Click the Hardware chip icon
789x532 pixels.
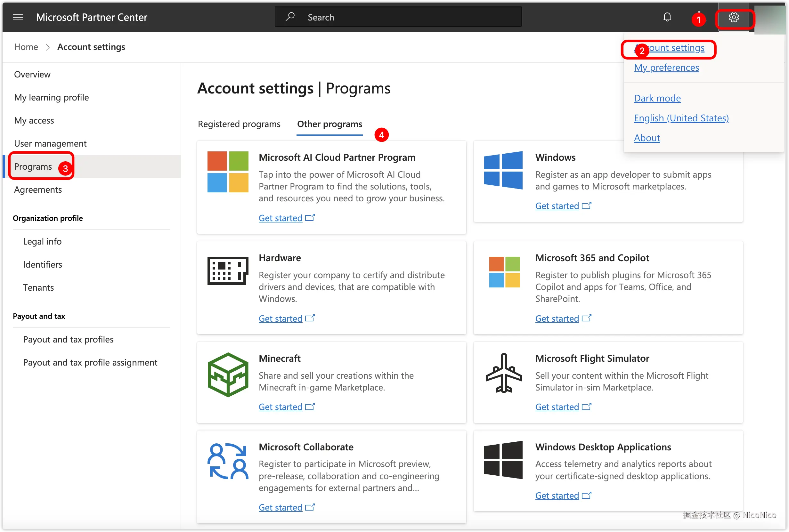click(x=228, y=270)
